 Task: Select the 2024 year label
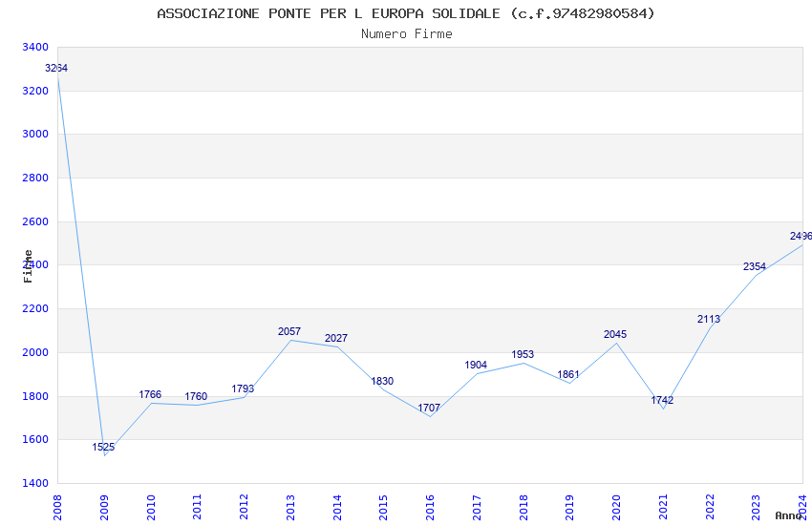803,507
